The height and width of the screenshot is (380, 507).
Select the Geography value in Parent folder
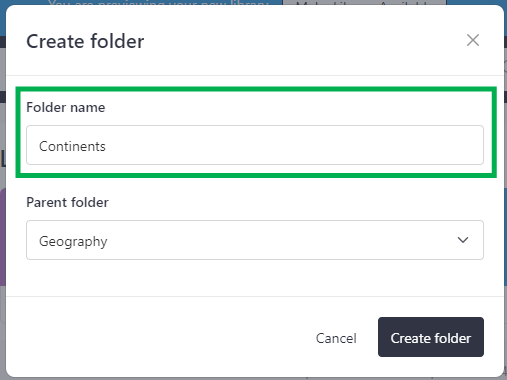[73, 241]
